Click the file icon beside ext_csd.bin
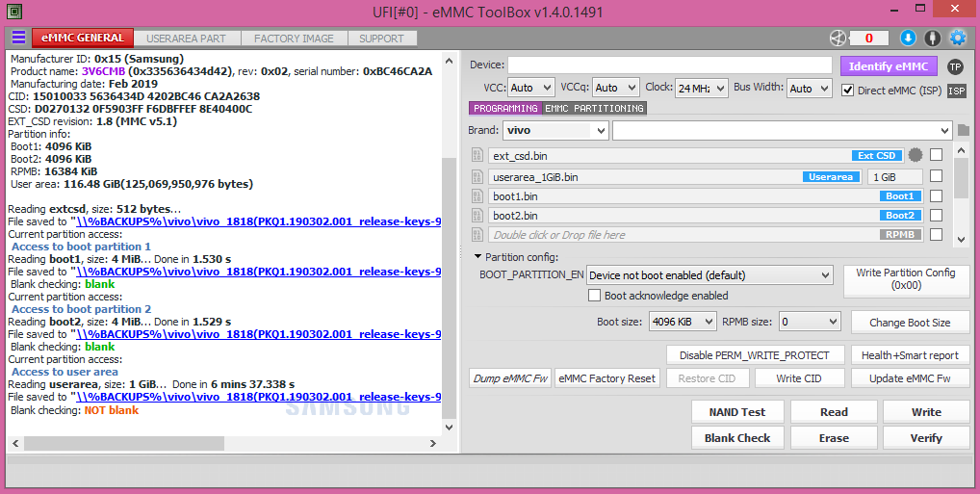 pyautogui.click(x=477, y=155)
